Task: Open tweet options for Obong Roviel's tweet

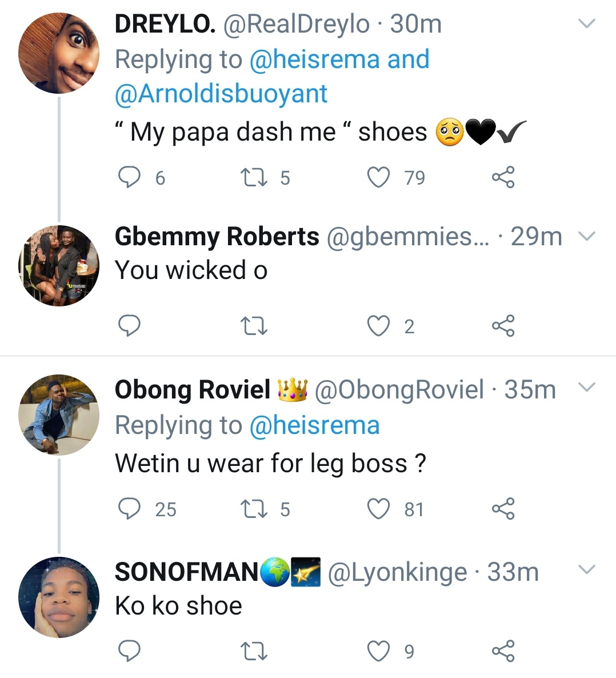Action: (587, 388)
